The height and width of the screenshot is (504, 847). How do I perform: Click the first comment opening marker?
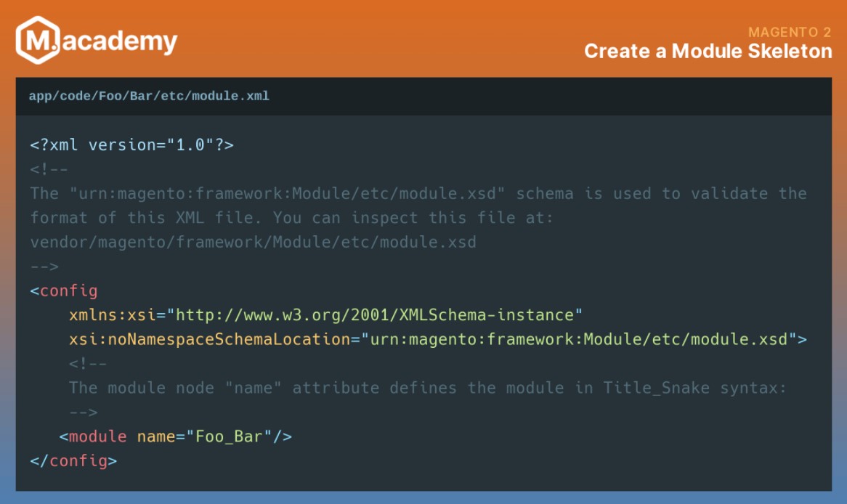click(x=49, y=169)
